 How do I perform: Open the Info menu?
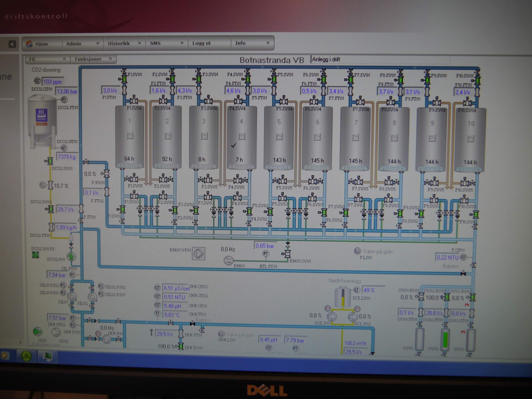tap(252, 43)
